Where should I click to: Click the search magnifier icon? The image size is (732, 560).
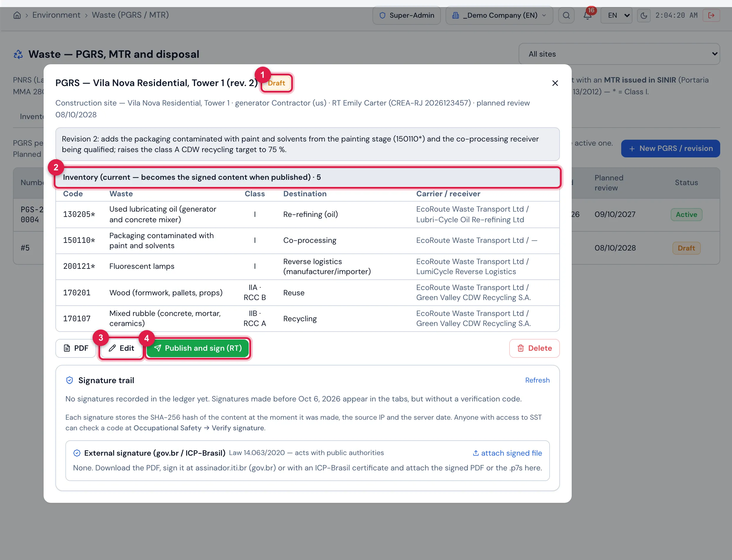click(566, 15)
